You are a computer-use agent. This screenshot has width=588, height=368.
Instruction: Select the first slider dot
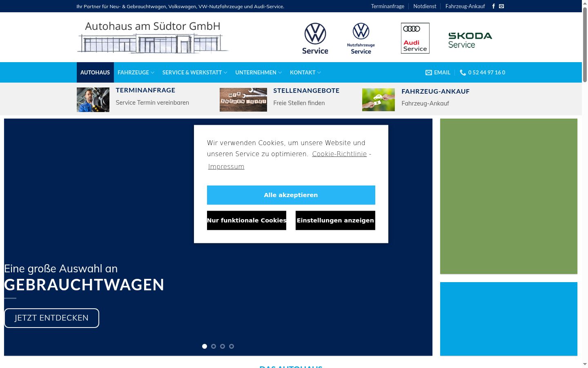point(205,346)
